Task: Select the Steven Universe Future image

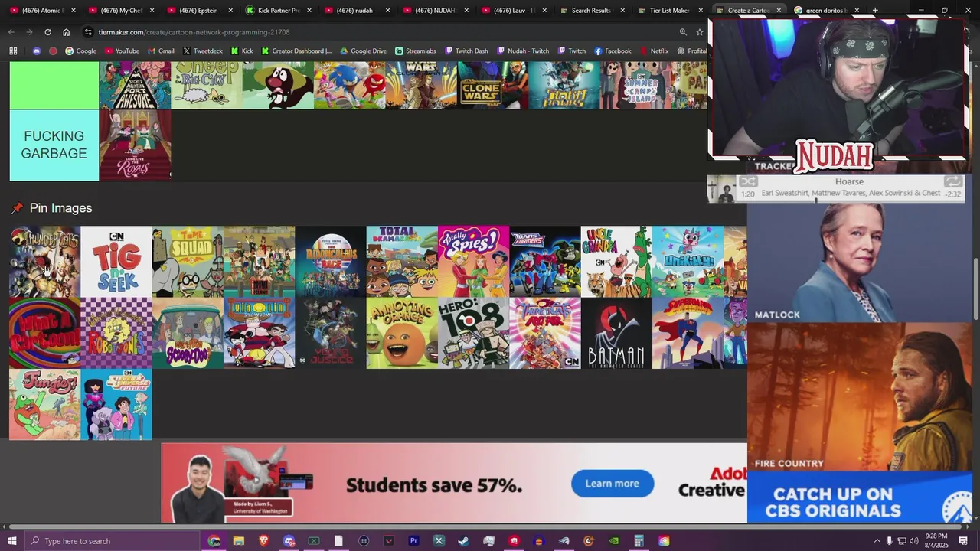Action: tap(116, 404)
